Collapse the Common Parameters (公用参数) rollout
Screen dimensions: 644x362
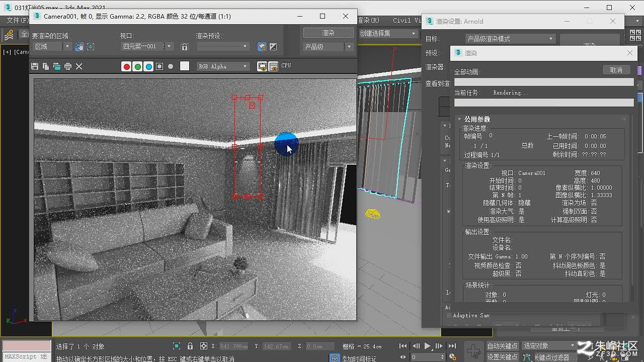476,119
